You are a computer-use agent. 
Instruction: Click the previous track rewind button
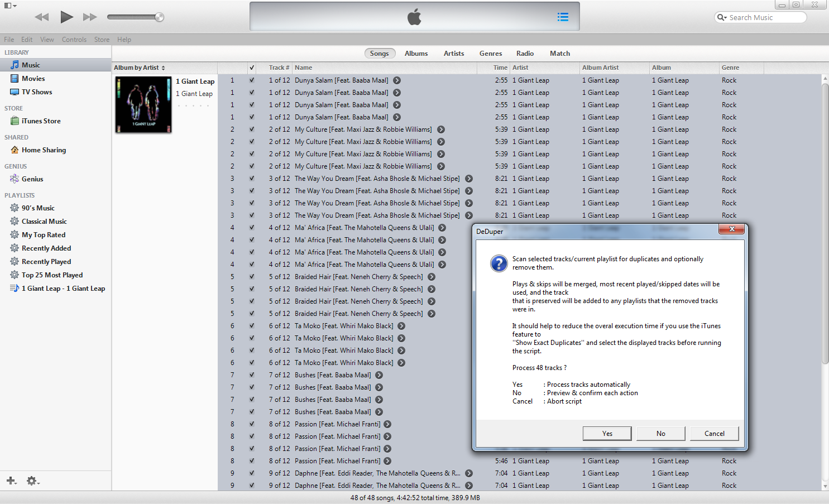click(x=42, y=17)
